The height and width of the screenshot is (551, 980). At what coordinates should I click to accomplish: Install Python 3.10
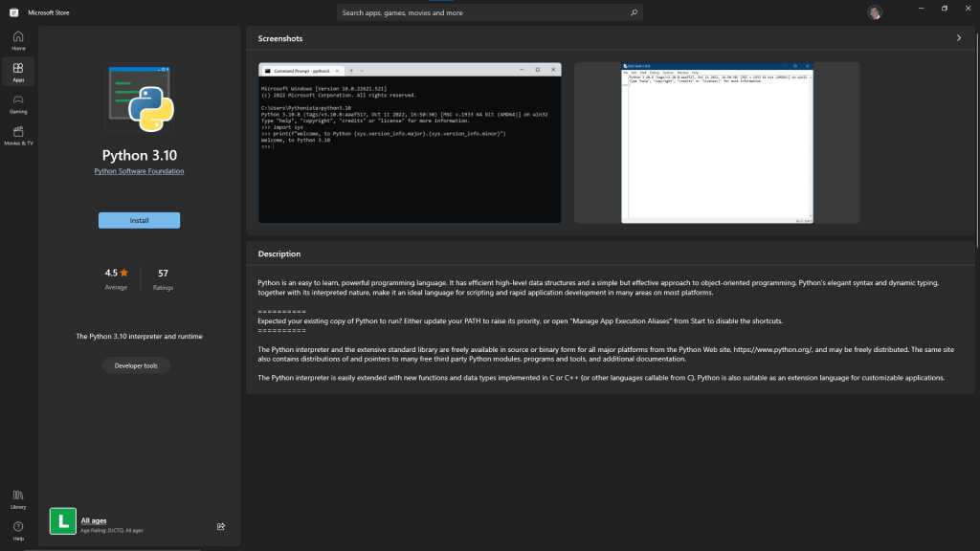coord(139,220)
